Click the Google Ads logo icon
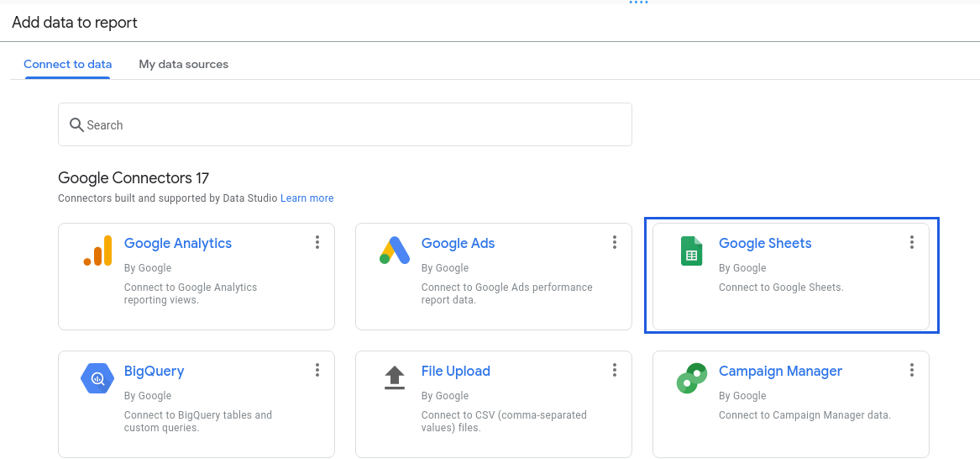This screenshot has width=980, height=459. (x=395, y=251)
